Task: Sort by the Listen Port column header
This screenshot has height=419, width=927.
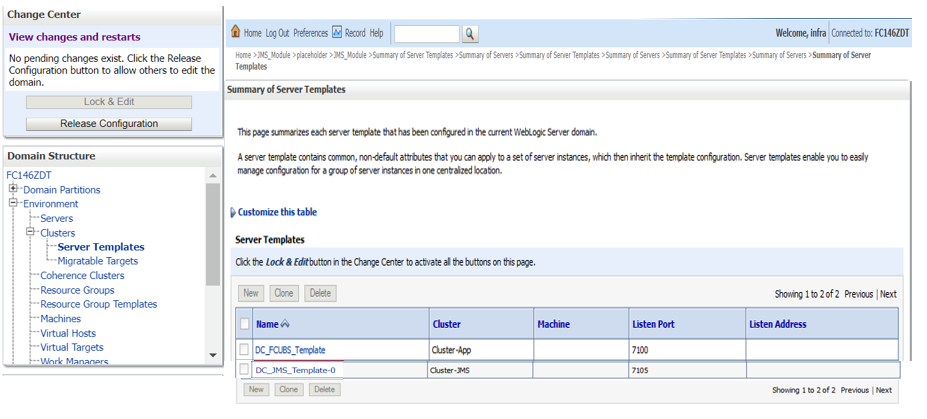Action: (x=653, y=324)
